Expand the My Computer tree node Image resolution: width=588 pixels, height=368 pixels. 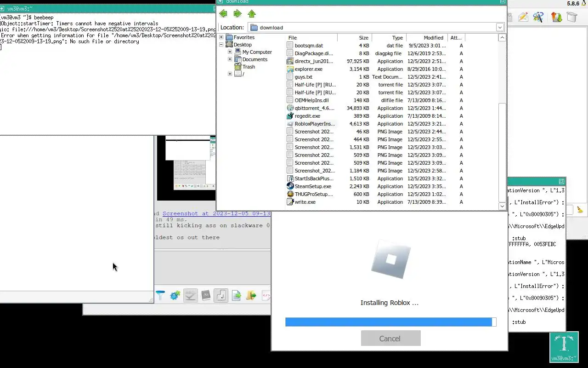click(230, 52)
